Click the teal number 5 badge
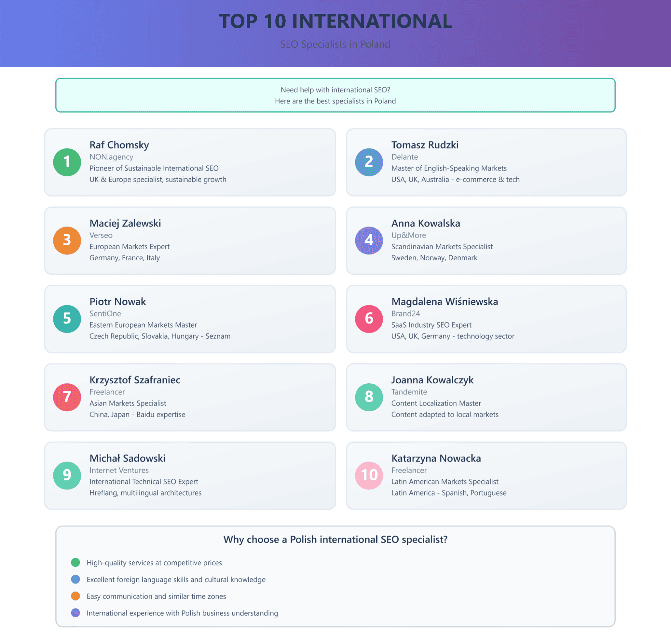 tap(67, 318)
